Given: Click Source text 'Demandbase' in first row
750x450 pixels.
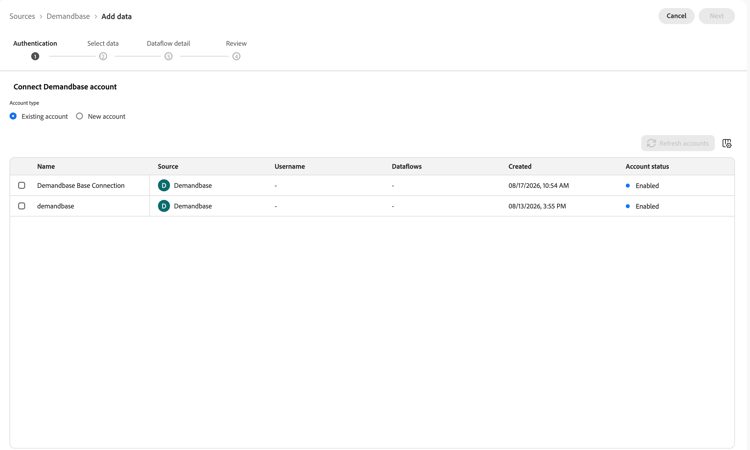Looking at the screenshot, I should tap(193, 186).
